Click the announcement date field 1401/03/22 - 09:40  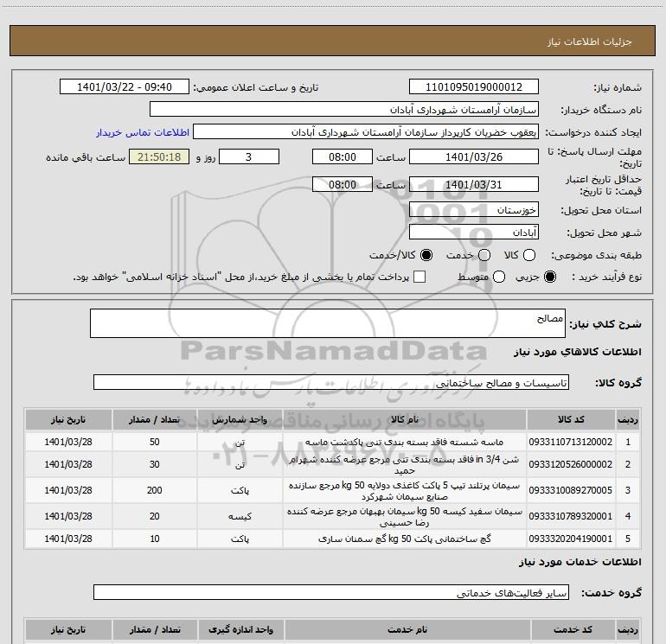[125, 87]
